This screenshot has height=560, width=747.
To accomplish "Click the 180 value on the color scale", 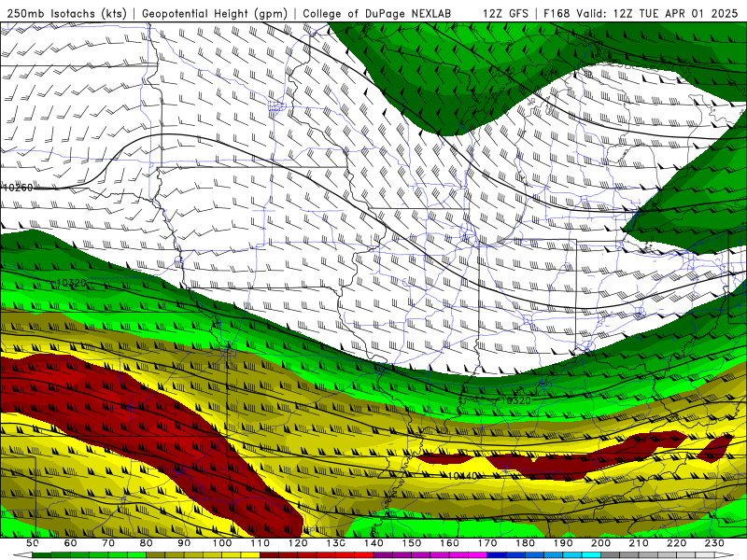I will point(526,543).
